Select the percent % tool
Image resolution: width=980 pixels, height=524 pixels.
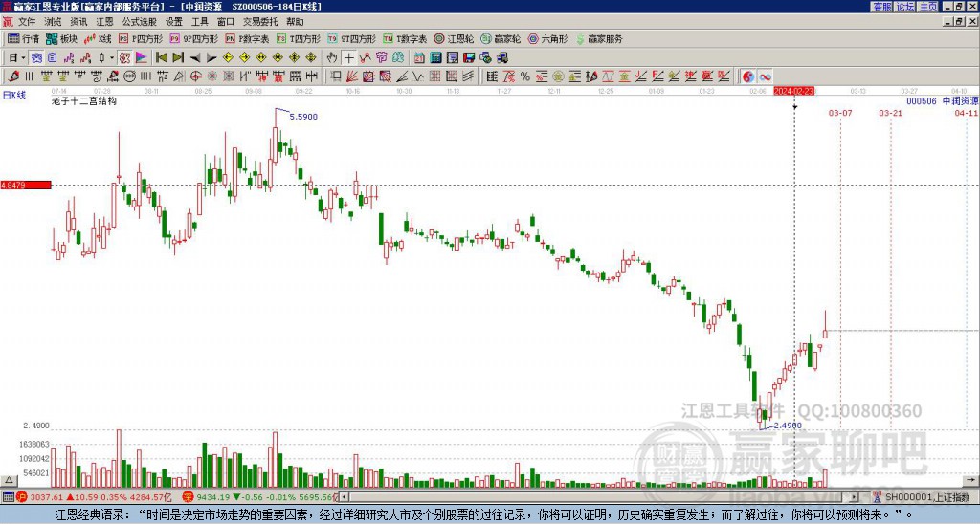525,76
